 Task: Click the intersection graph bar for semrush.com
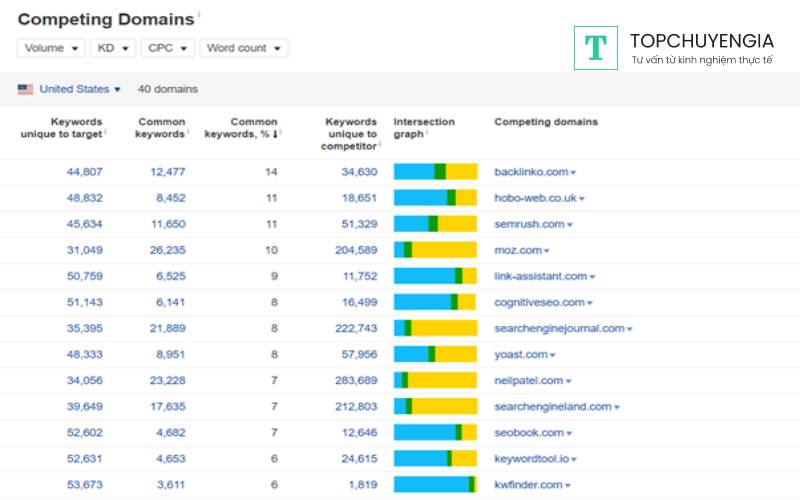point(435,224)
